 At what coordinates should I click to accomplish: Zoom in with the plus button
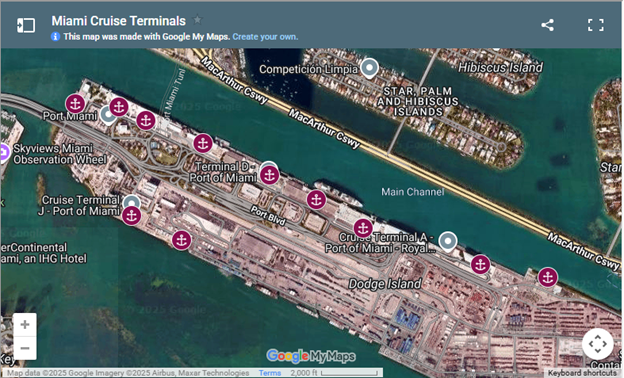(25, 325)
